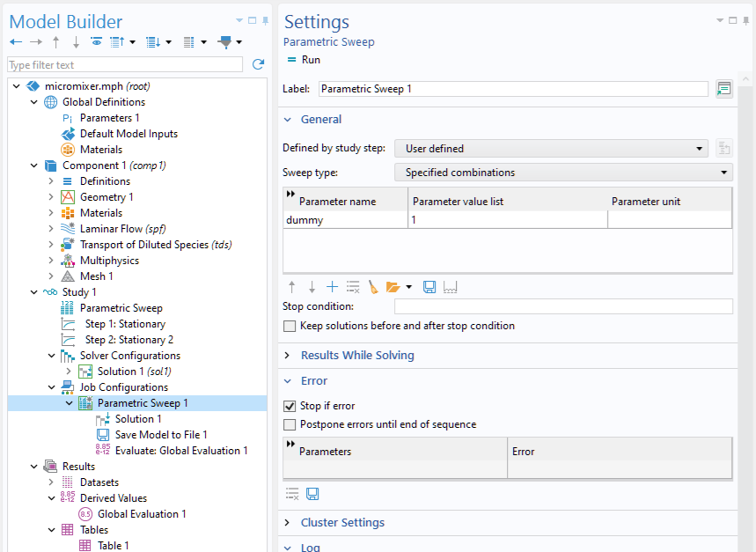
Task: Click the label properties icon beside Label field
Action: click(723, 89)
